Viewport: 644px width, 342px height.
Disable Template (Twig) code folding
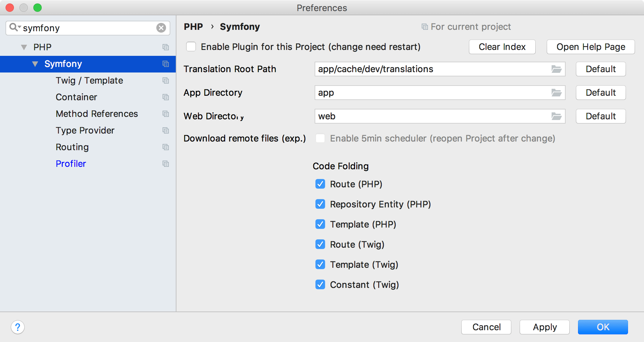point(320,264)
